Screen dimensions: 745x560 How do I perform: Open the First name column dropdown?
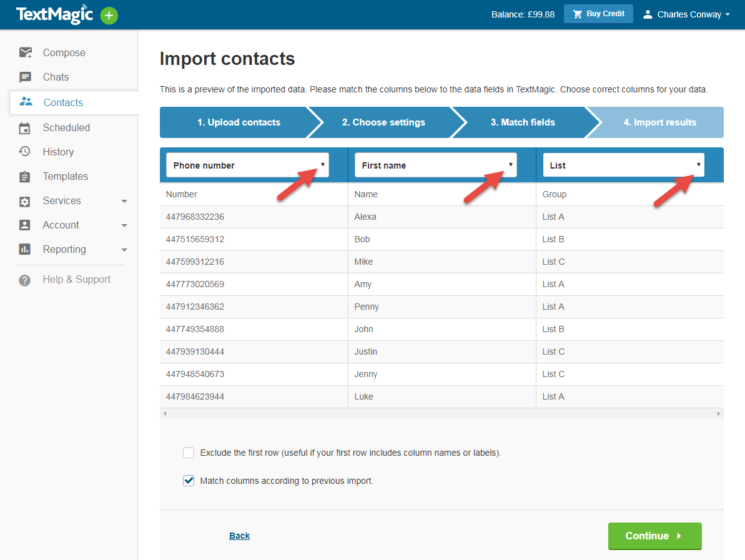tap(436, 165)
